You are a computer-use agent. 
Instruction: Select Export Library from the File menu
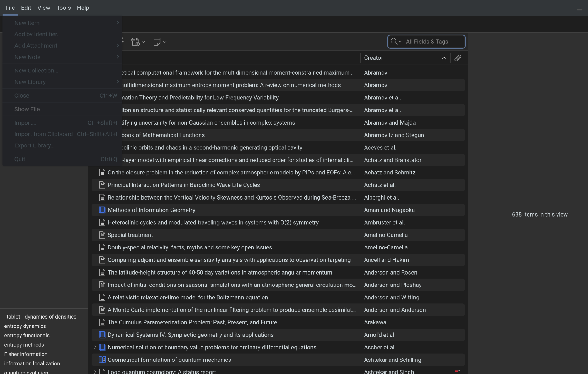tap(34, 145)
